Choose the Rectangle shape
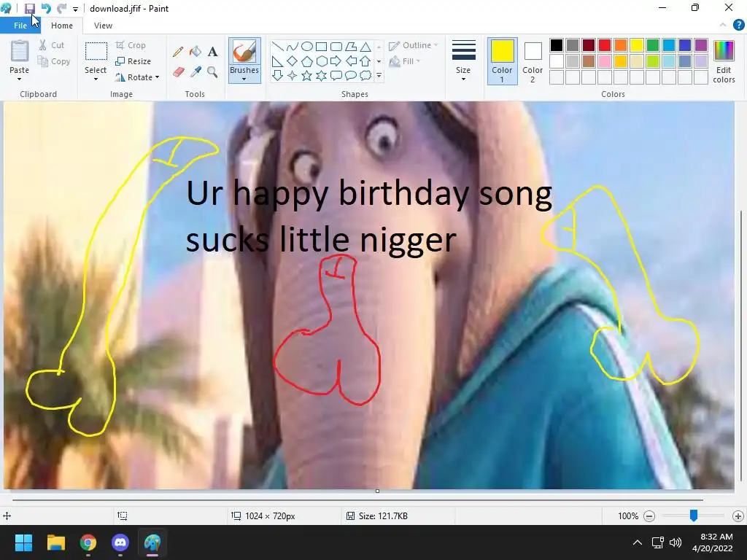This screenshot has height=560, width=747. (322, 46)
